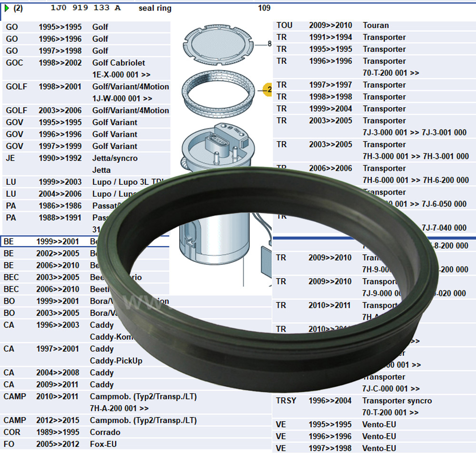Click the seal ring description label

(154, 8)
